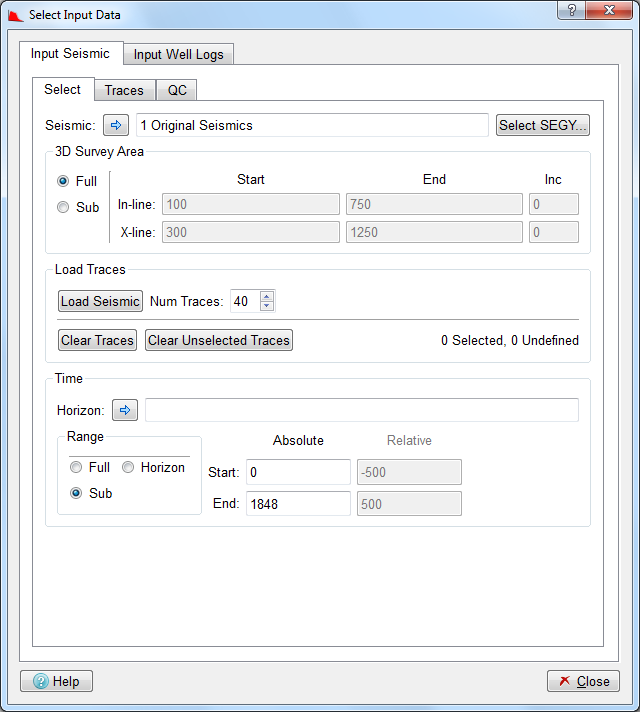Click the Horizon name field
Screen dimensions: 641x713
362,410
